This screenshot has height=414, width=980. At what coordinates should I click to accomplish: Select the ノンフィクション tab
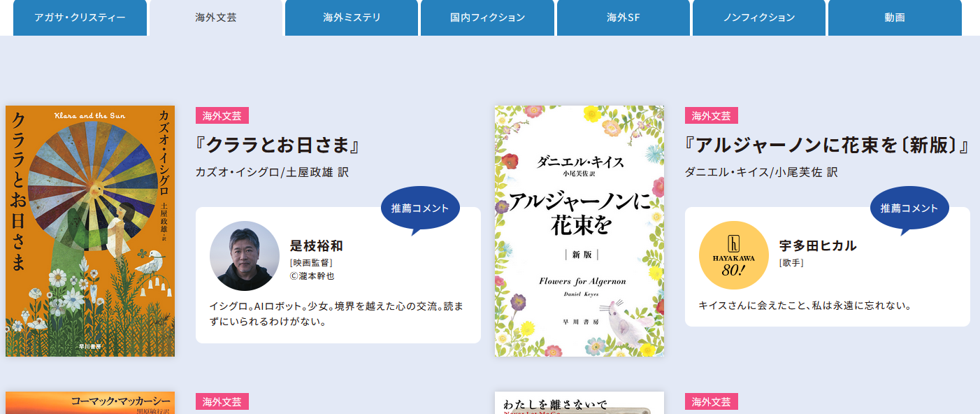(x=759, y=17)
